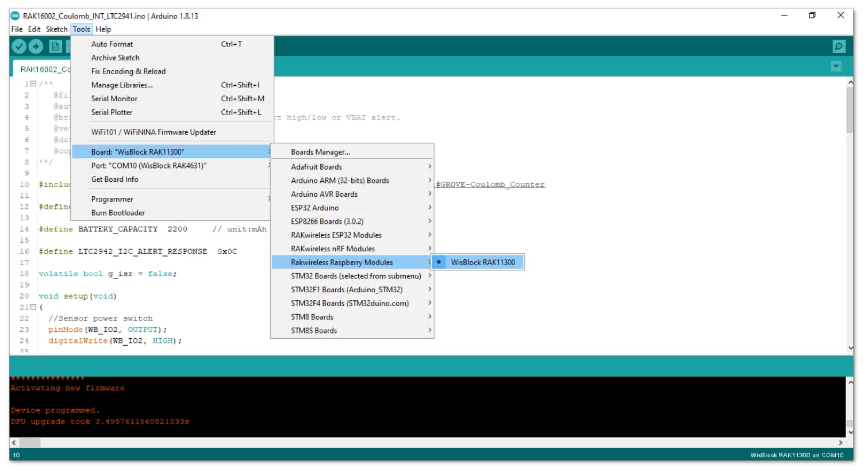Open the Help menu
Image resolution: width=868 pixels, height=474 pixels.
point(103,29)
